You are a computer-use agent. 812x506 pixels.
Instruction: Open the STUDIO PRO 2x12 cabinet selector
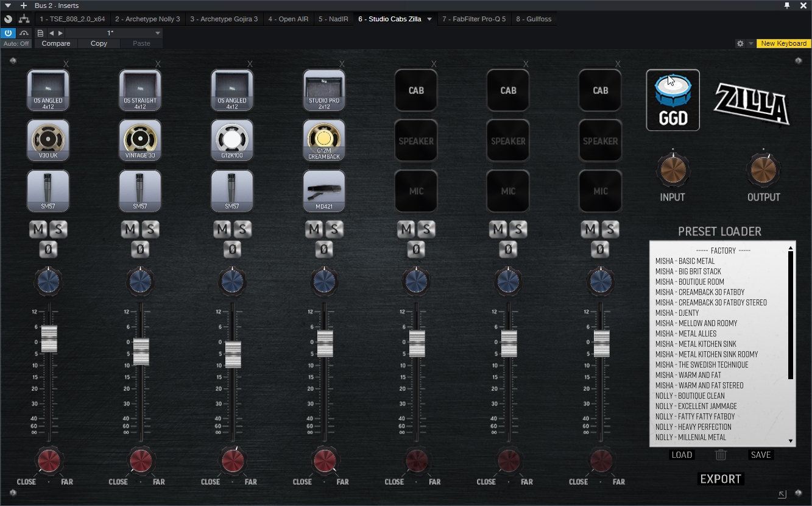[x=324, y=90]
